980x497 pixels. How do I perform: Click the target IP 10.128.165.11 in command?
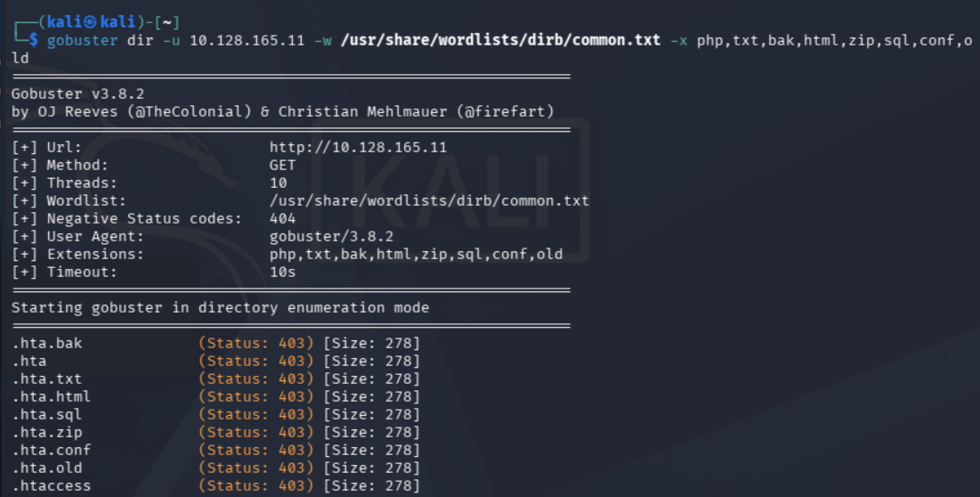(x=247, y=41)
